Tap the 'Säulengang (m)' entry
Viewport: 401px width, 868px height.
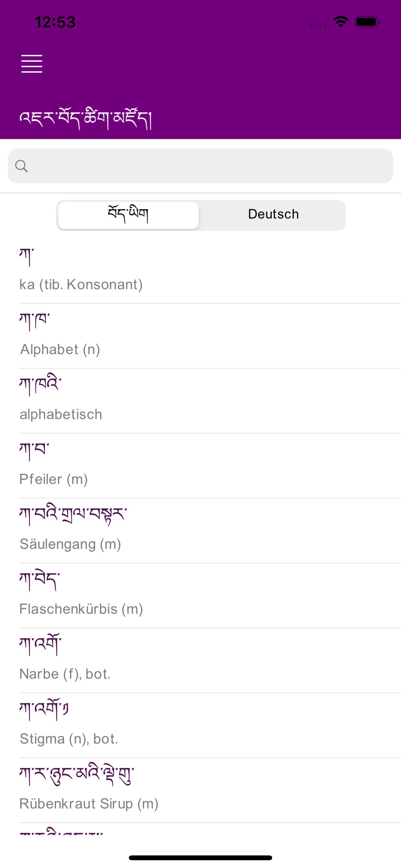point(200,530)
